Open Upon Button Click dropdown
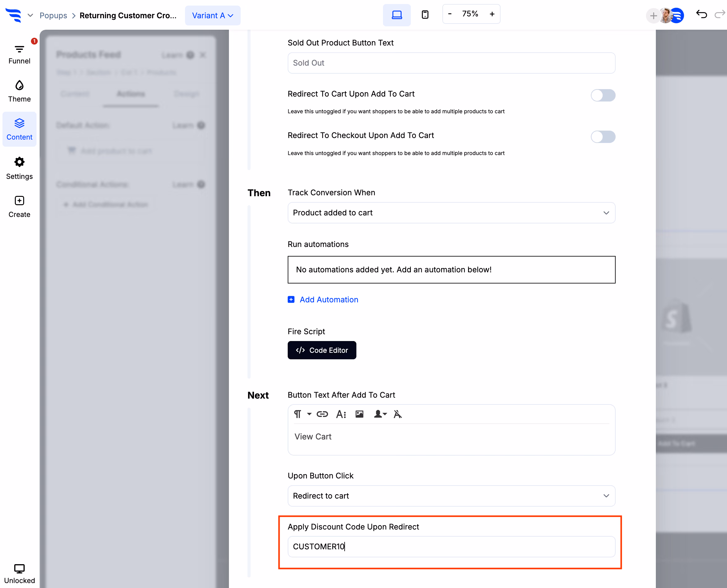Image resolution: width=727 pixels, height=588 pixels. pos(451,496)
